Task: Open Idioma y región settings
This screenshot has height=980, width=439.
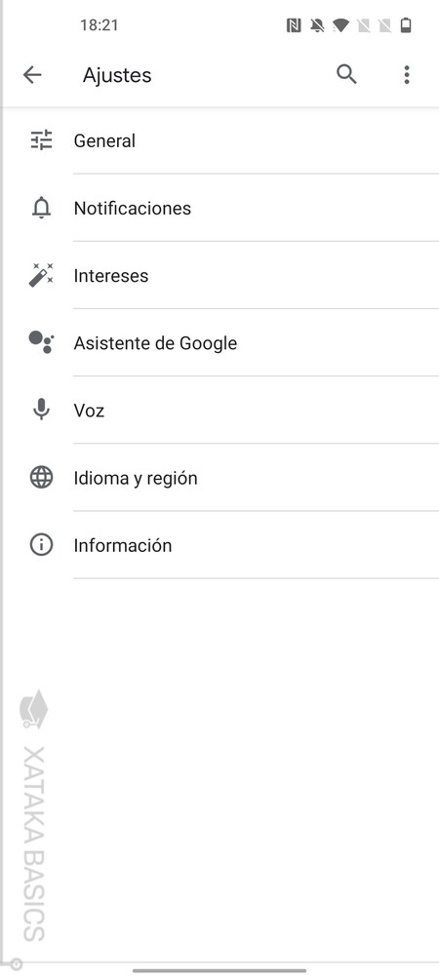Action: click(219, 478)
